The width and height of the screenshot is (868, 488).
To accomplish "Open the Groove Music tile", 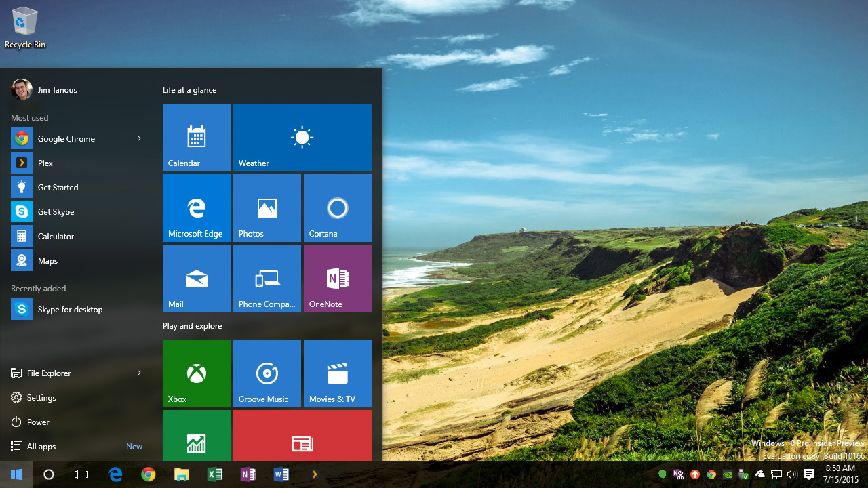I will pyautogui.click(x=267, y=373).
